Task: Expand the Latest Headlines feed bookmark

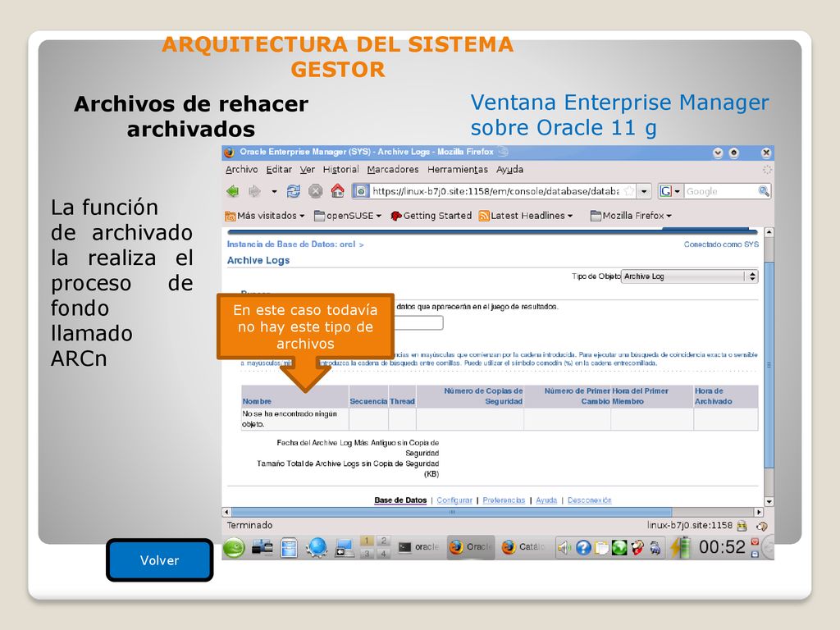Action: coord(526,216)
